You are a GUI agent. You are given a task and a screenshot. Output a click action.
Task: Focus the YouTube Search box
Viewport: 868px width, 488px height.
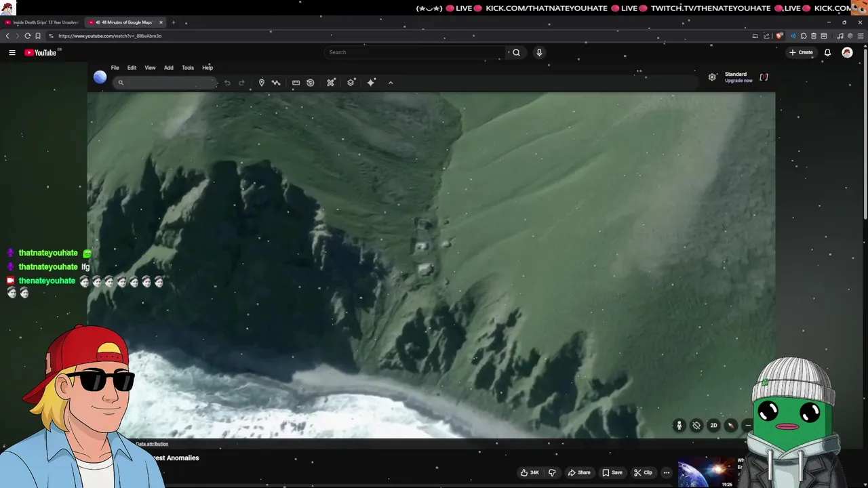[x=415, y=52]
